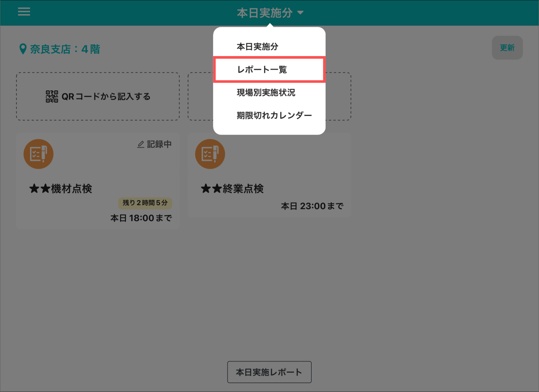Screen dimensions: 539x392
Task: Open 期限切れカレンダー from the menu
Action: [x=274, y=115]
